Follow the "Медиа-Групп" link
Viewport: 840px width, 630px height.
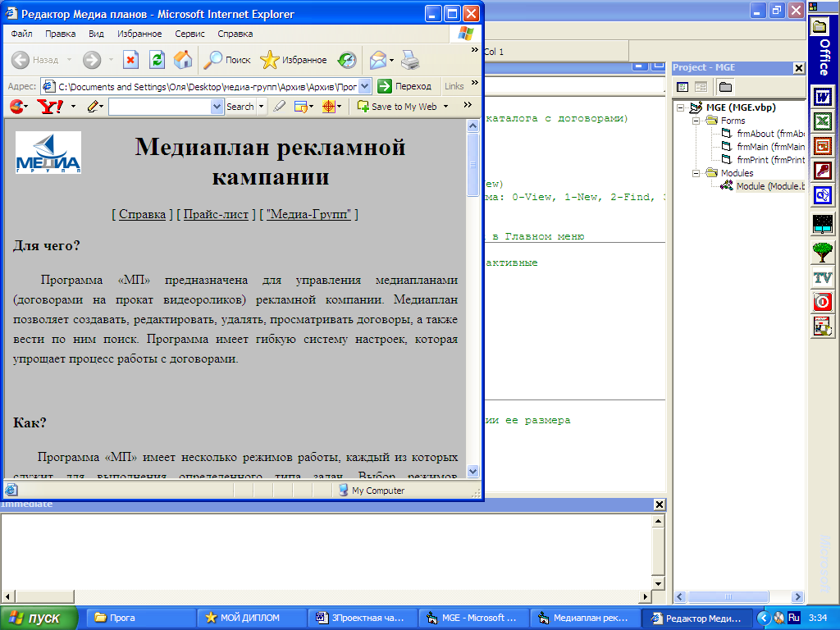(x=308, y=214)
